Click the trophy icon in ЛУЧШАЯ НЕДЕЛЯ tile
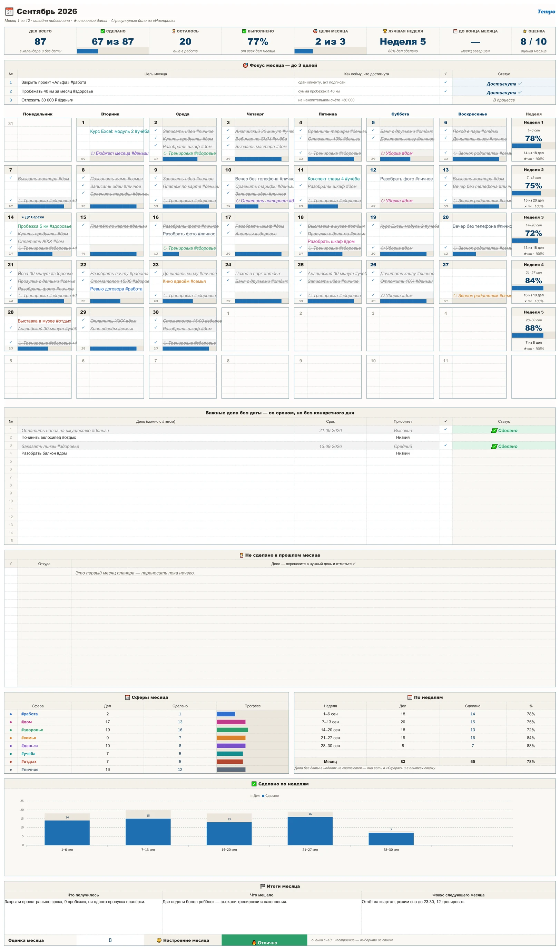 385,31
